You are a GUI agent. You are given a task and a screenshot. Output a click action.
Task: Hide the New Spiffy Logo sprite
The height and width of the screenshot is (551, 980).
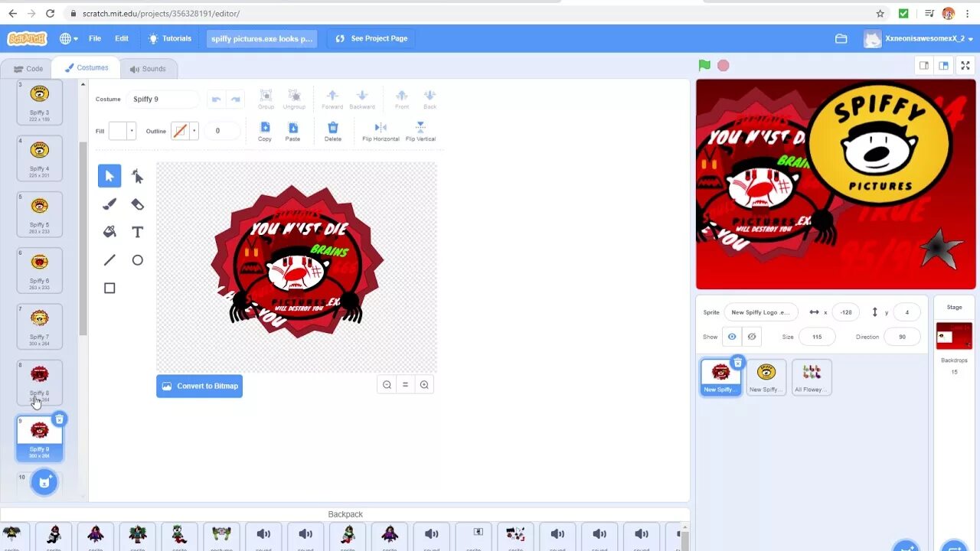[x=751, y=336]
